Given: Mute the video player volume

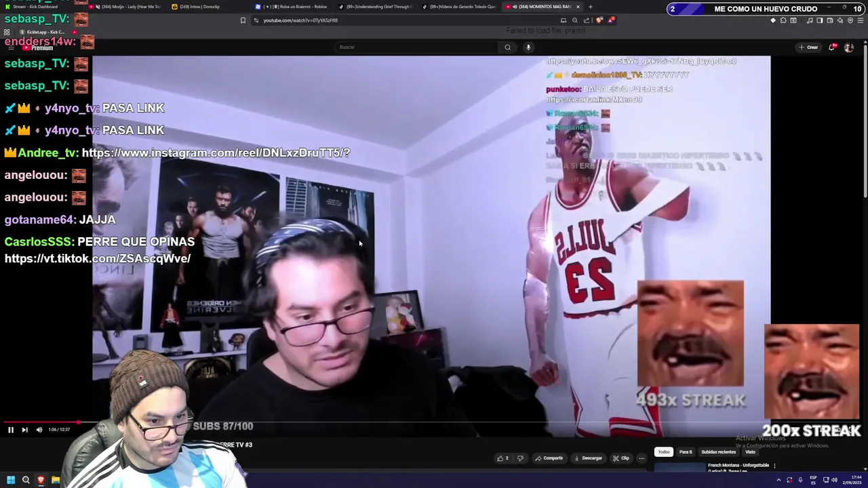Looking at the screenshot, I should pyautogui.click(x=39, y=430).
